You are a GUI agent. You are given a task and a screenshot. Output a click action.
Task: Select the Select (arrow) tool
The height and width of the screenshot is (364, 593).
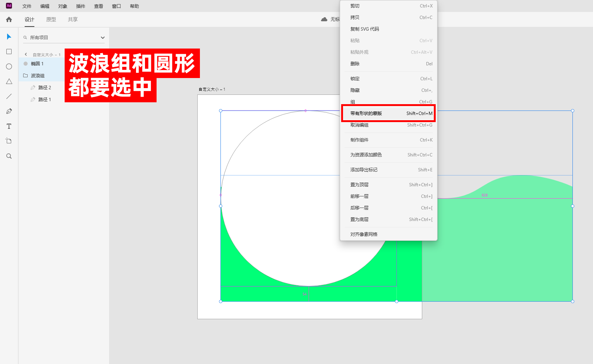coord(9,37)
